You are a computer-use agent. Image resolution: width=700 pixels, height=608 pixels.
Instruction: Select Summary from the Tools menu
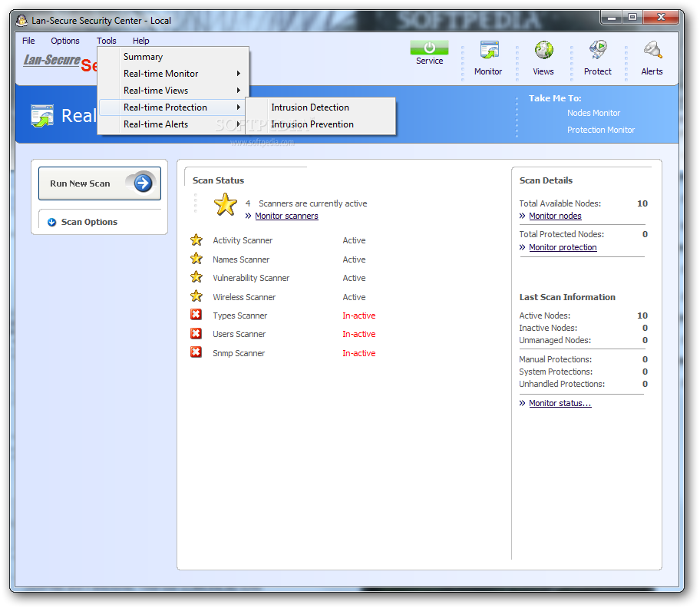tap(173, 57)
